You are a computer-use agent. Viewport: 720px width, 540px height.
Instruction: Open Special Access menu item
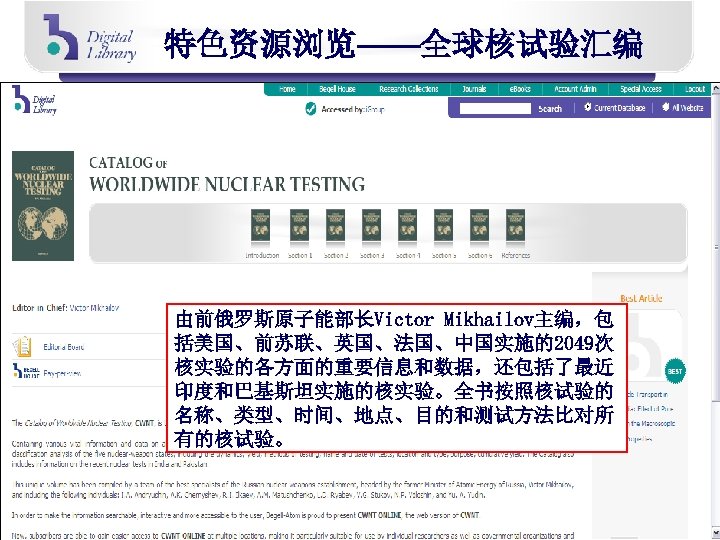click(641, 89)
